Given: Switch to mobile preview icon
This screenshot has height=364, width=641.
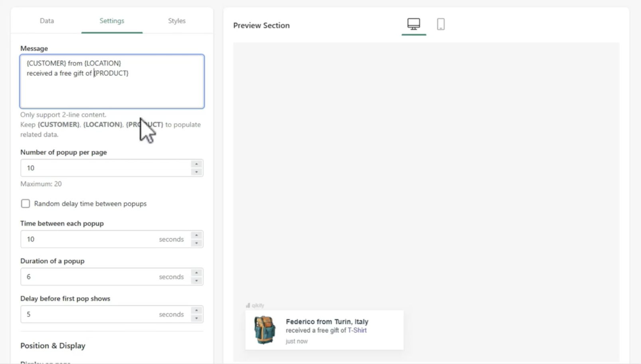Looking at the screenshot, I should tap(441, 24).
